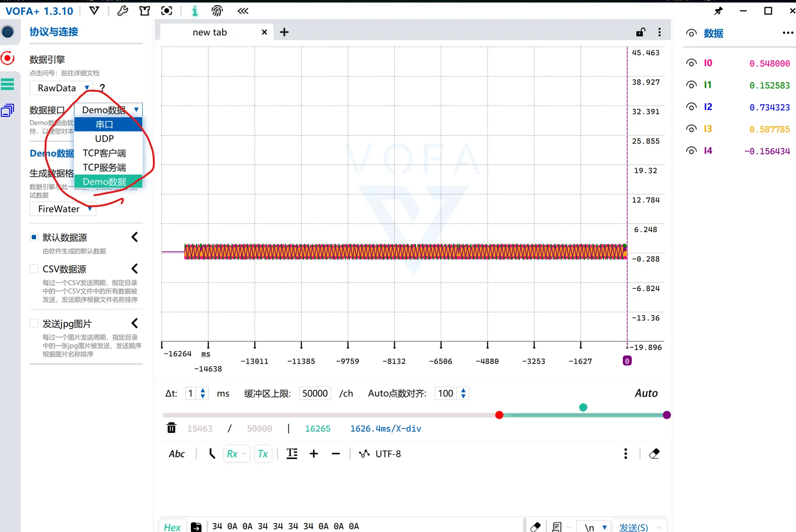The width and height of the screenshot is (796, 532).
Task: Hide channel I1 with its eye icon
Action: [x=691, y=85]
